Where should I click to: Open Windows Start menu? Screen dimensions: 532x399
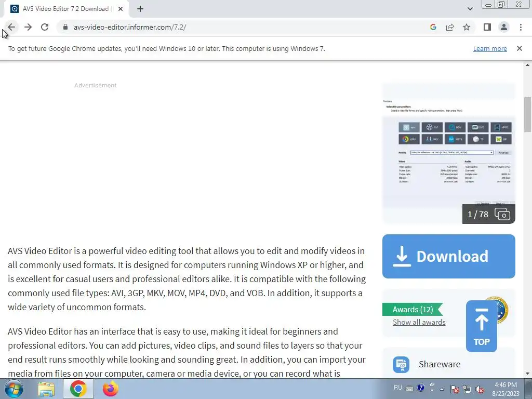pos(14,389)
